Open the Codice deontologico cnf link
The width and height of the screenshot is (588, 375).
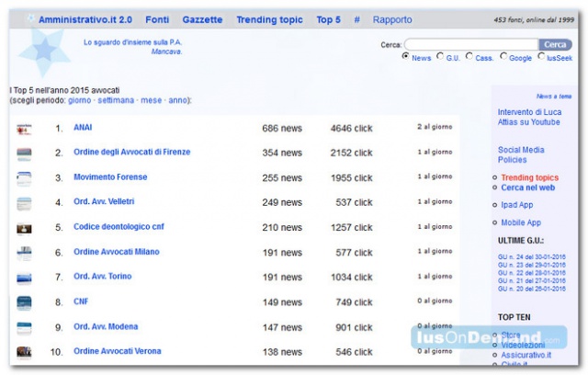119,227
